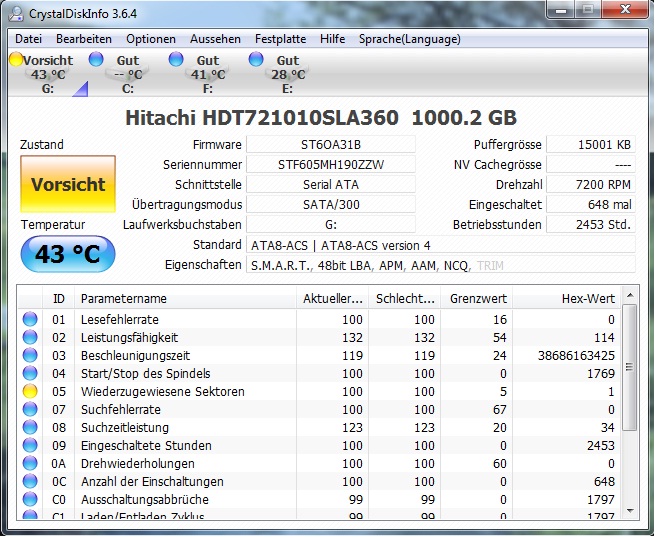
Task: Select the Beschleunigungszeit hex value 38686163425
Action: point(576,355)
